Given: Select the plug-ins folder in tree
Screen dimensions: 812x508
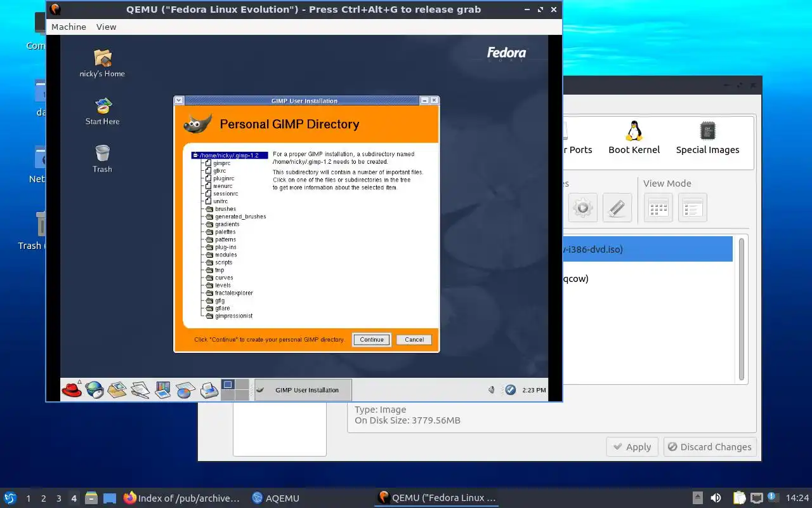Looking at the screenshot, I should click(226, 247).
